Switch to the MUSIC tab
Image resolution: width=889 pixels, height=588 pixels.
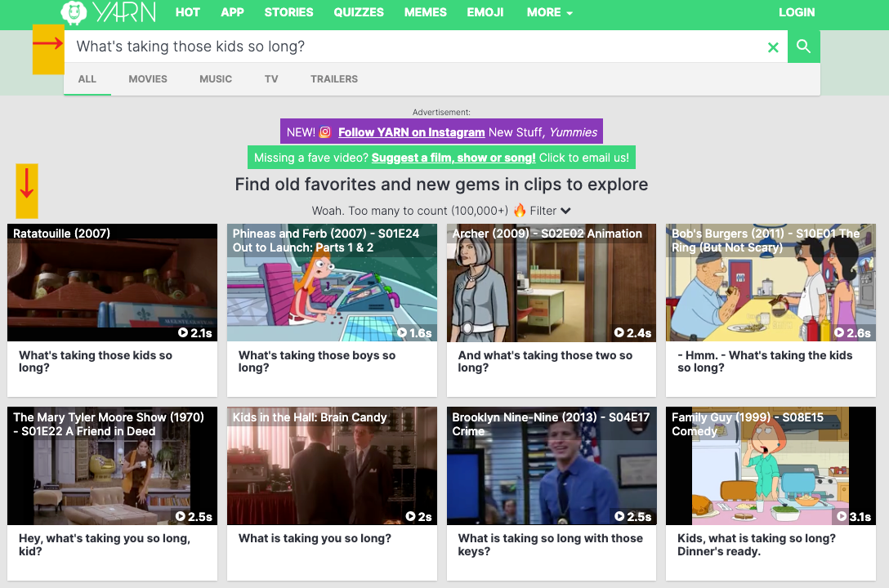point(216,79)
